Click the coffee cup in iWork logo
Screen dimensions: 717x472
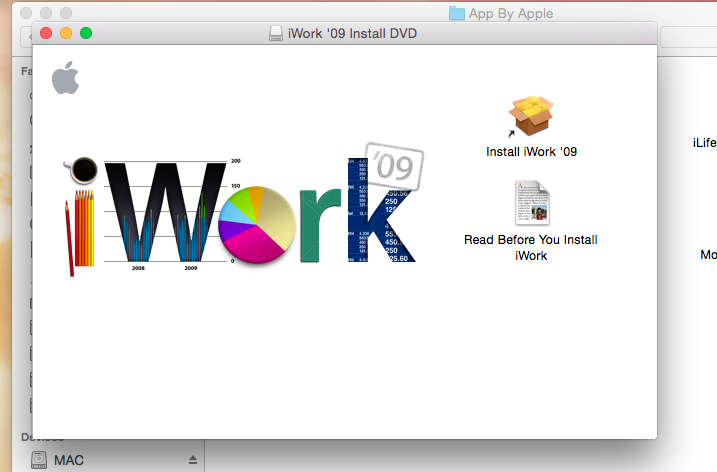pyautogui.click(x=82, y=172)
